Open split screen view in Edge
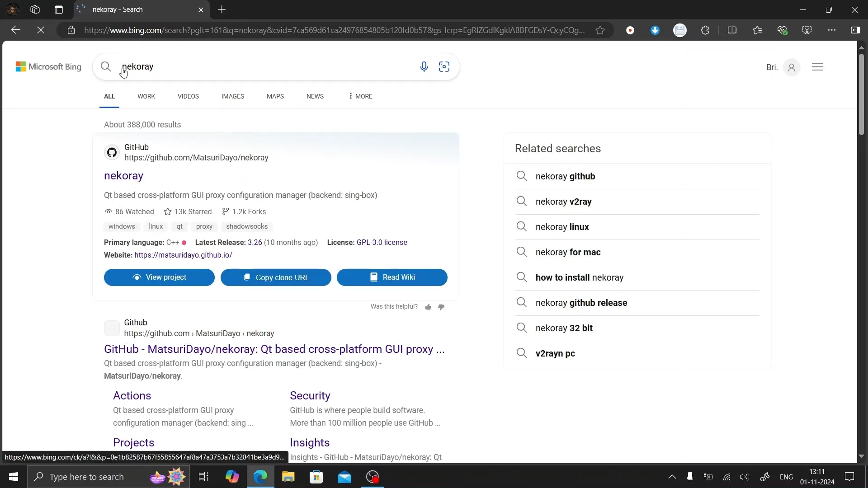 (732, 30)
